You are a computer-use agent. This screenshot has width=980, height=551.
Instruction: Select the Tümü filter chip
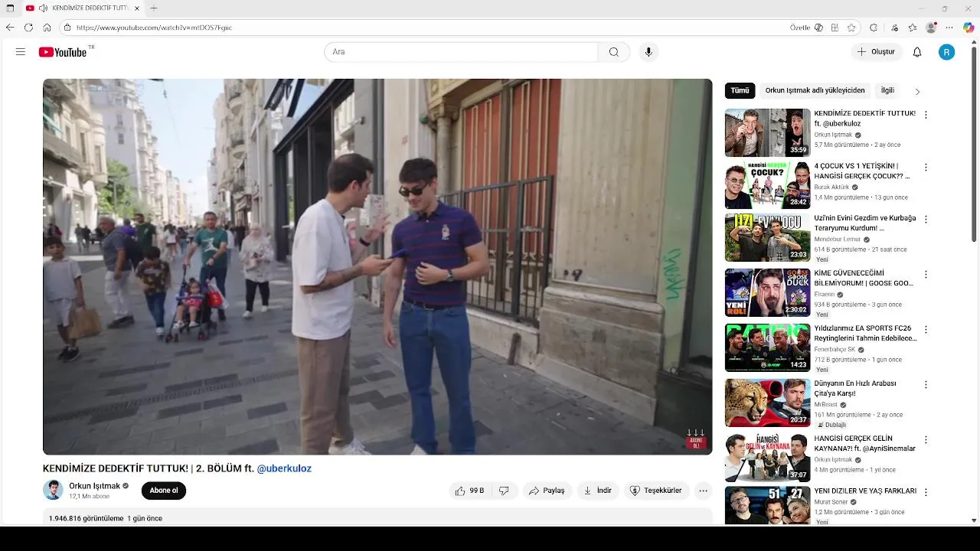coord(740,90)
